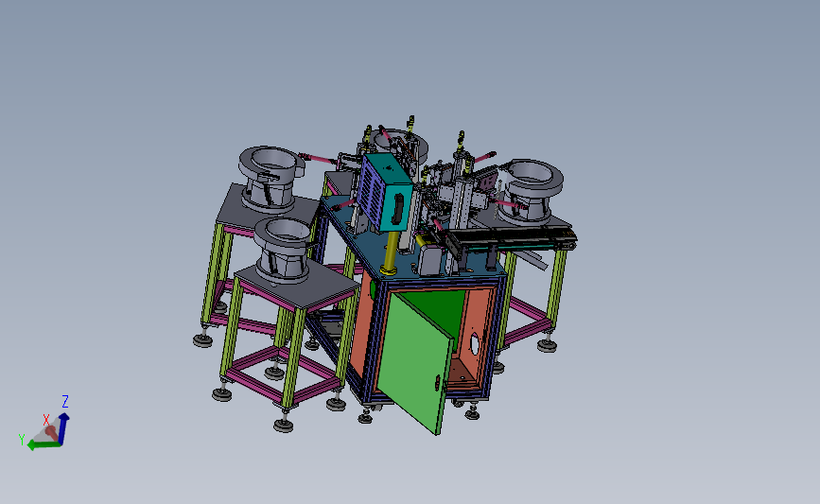Image resolution: width=820 pixels, height=504 pixels.
Task: Select the front-most bowl feeder near the cabinet
Action: [284, 251]
